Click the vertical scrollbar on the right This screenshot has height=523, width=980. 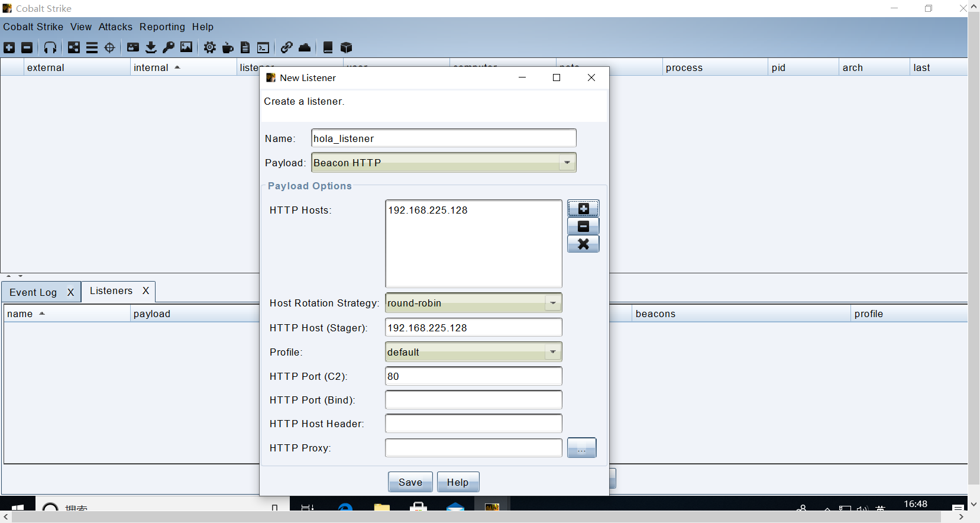click(973, 248)
